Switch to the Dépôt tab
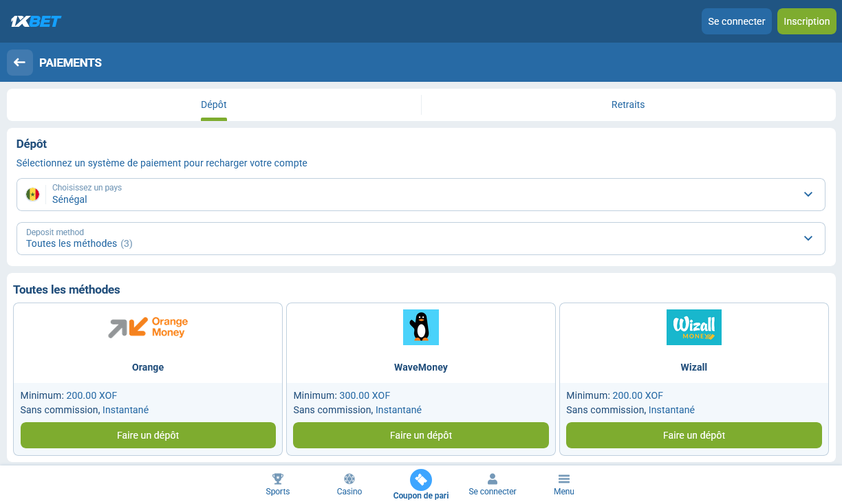842x504 pixels. coord(214,105)
